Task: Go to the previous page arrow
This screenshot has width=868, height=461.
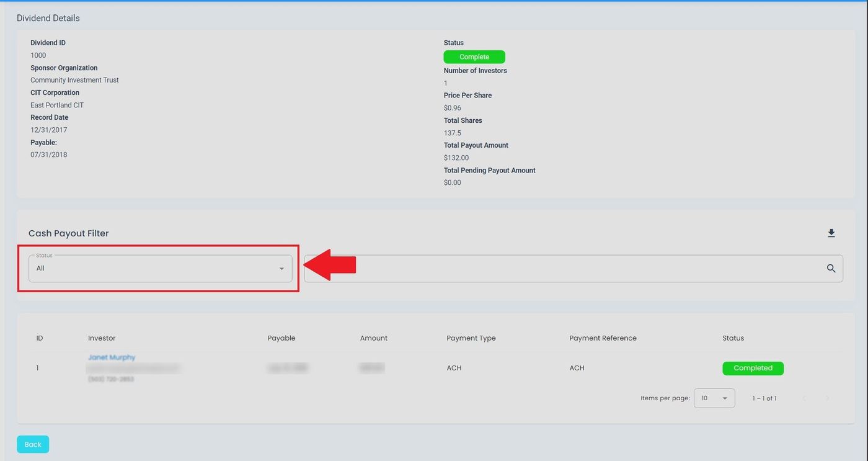Action: (x=804, y=398)
